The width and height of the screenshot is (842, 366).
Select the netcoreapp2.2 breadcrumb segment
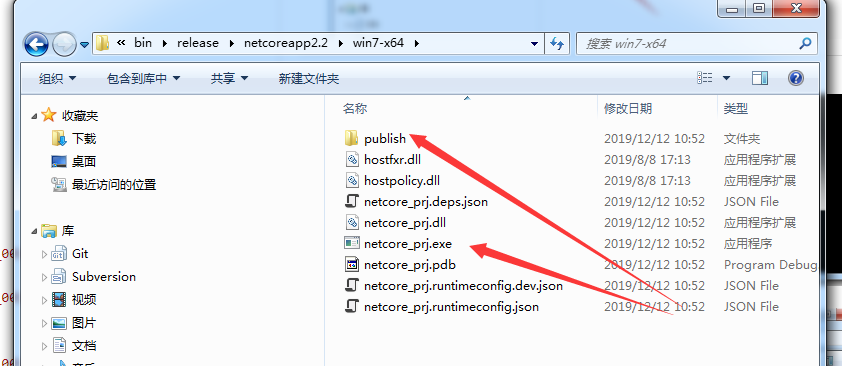tap(286, 43)
